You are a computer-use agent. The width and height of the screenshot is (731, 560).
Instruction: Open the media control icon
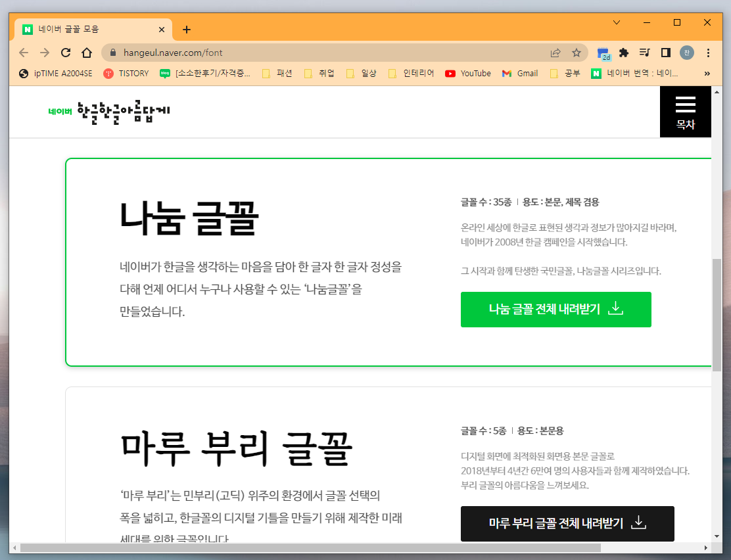pos(645,53)
